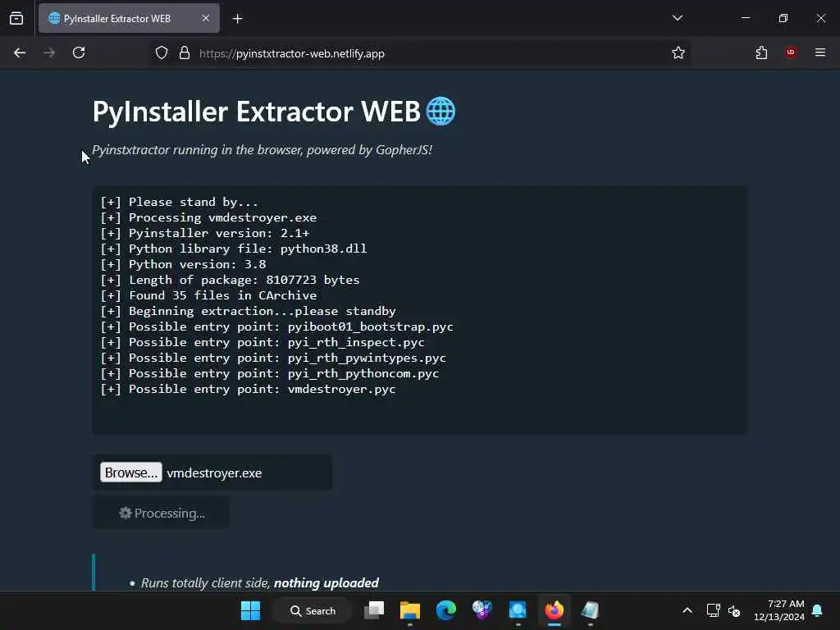Click the globe emoji next to the heading
Screen dimensions: 840x630
[x=441, y=111]
